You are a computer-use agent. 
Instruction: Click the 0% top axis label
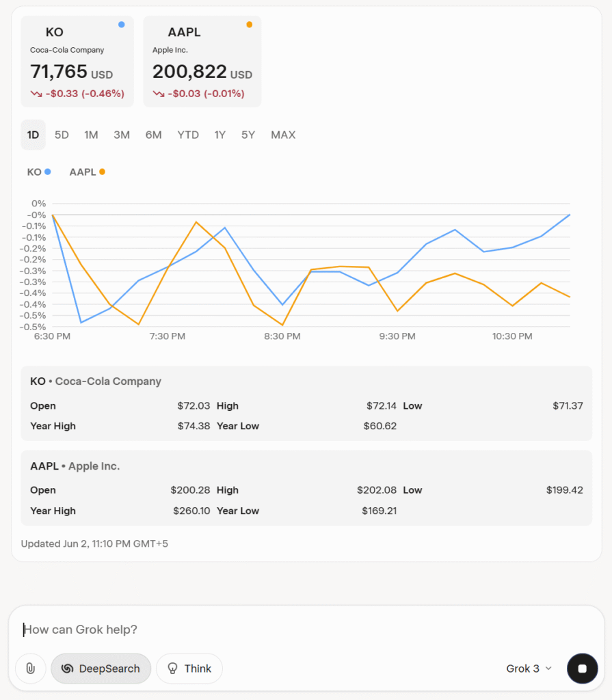[x=38, y=204]
